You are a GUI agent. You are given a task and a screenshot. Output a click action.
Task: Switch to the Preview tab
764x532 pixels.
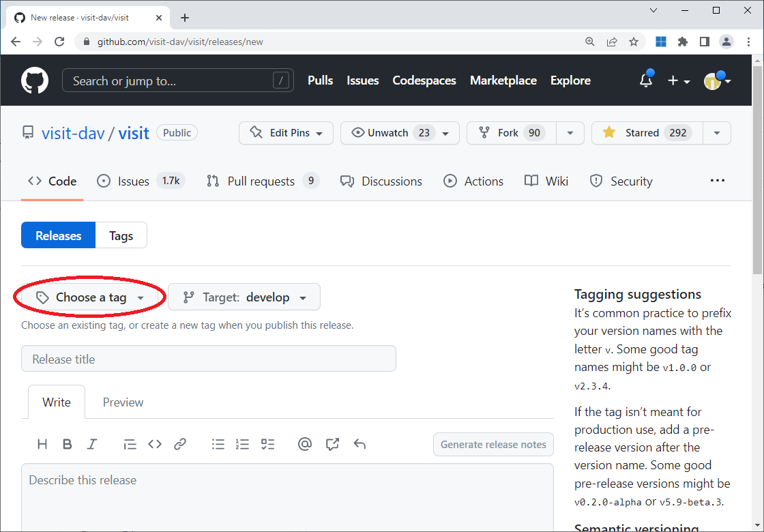(123, 402)
